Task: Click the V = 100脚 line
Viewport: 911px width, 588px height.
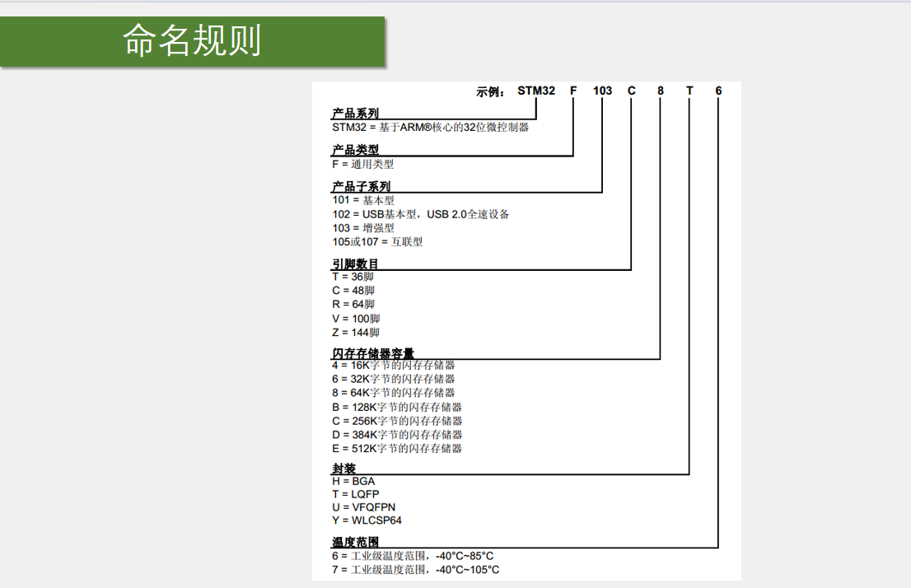Action: (356, 319)
